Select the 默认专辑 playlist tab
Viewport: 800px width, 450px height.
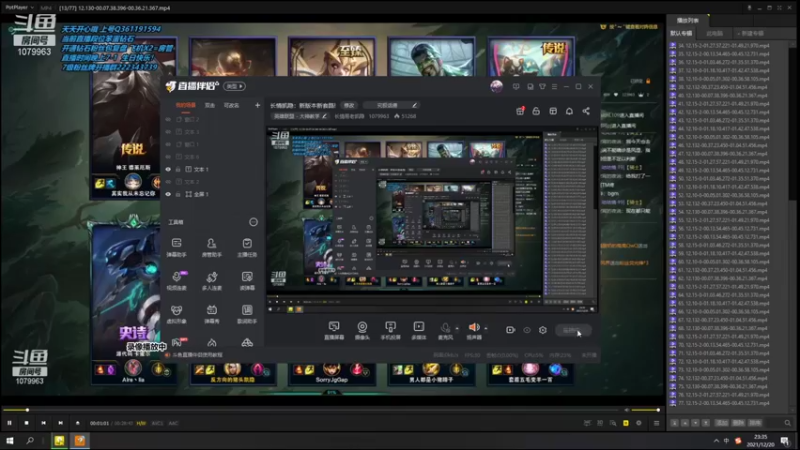coord(682,33)
